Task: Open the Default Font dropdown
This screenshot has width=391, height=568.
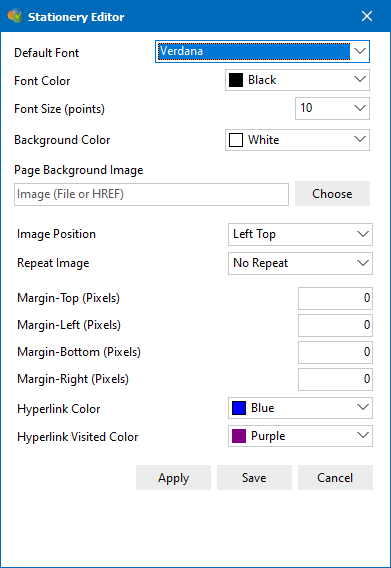Action: tap(262, 51)
